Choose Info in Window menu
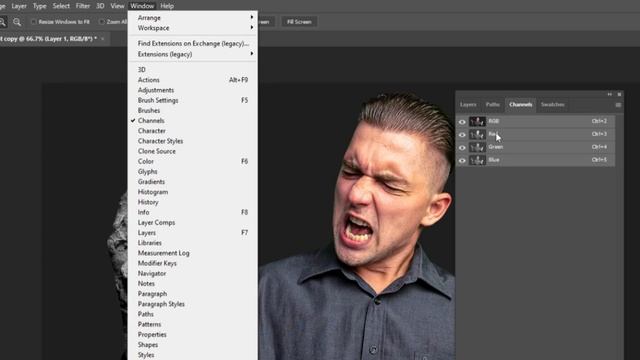640x360 pixels. (193, 212)
